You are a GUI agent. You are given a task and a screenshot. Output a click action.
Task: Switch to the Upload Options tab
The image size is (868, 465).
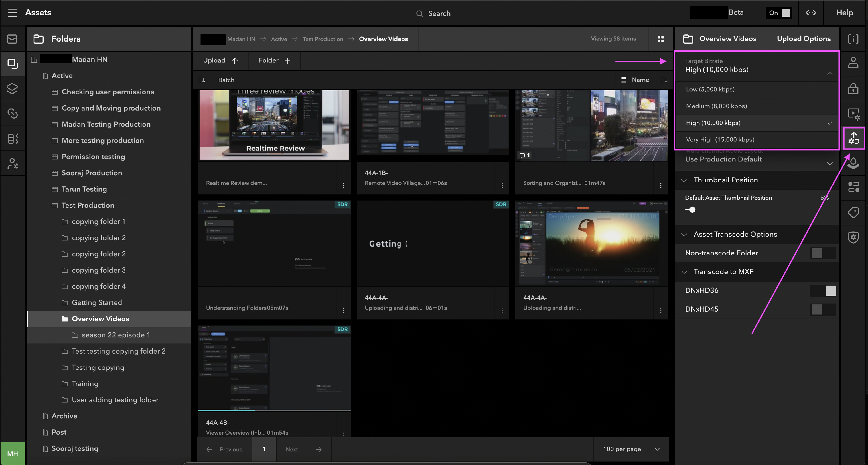804,39
